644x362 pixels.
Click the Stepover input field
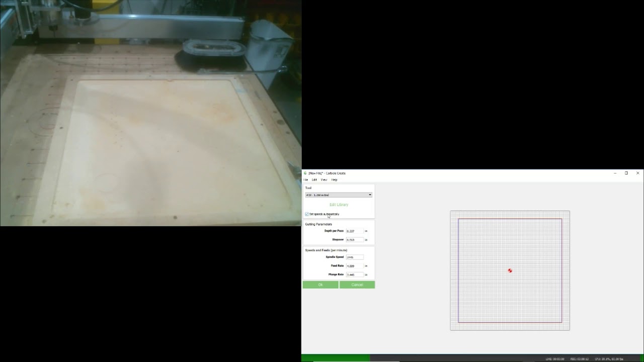(354, 239)
